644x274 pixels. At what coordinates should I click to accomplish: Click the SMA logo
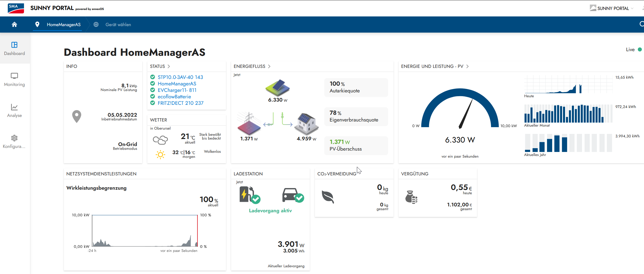pos(16,8)
